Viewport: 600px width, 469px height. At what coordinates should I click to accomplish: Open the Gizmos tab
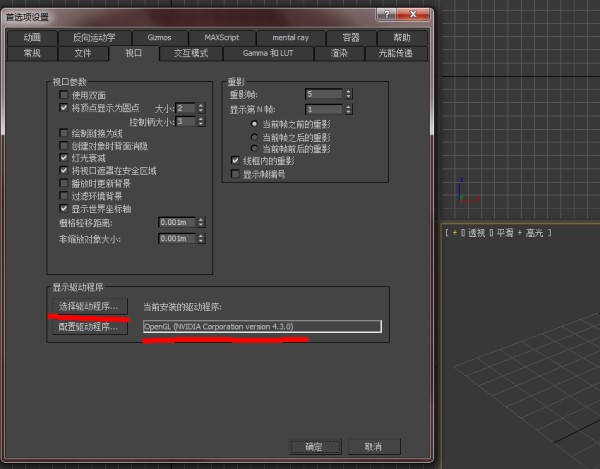[x=160, y=37]
